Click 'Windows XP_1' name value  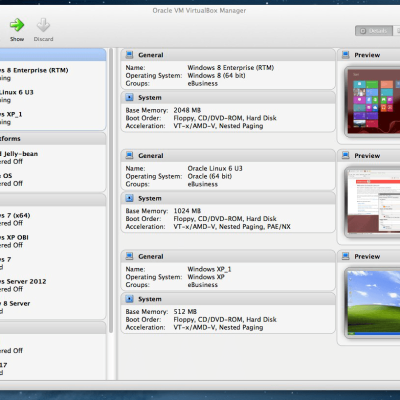point(209,269)
